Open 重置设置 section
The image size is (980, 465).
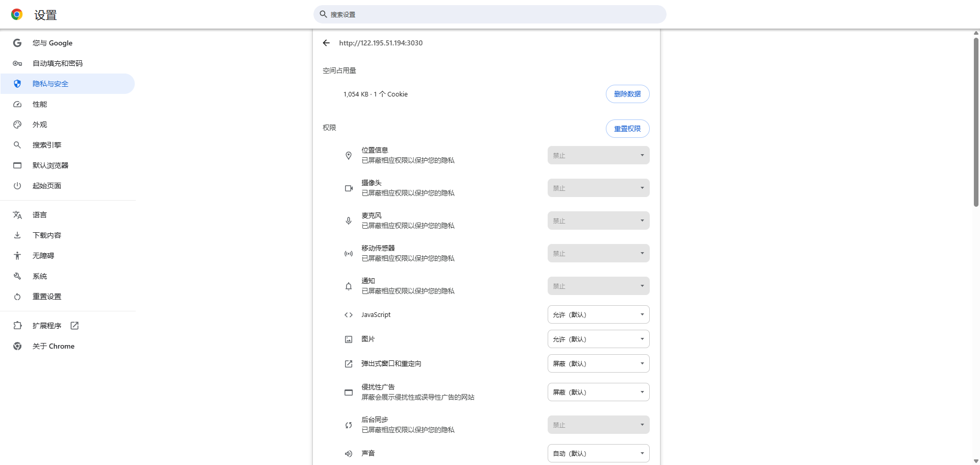(x=67, y=297)
